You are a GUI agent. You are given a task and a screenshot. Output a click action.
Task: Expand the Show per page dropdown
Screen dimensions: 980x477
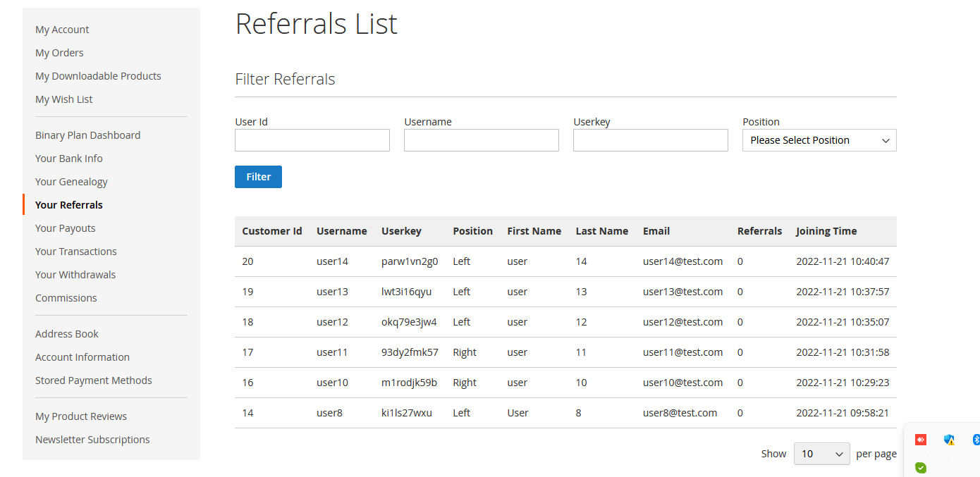[x=821, y=454]
